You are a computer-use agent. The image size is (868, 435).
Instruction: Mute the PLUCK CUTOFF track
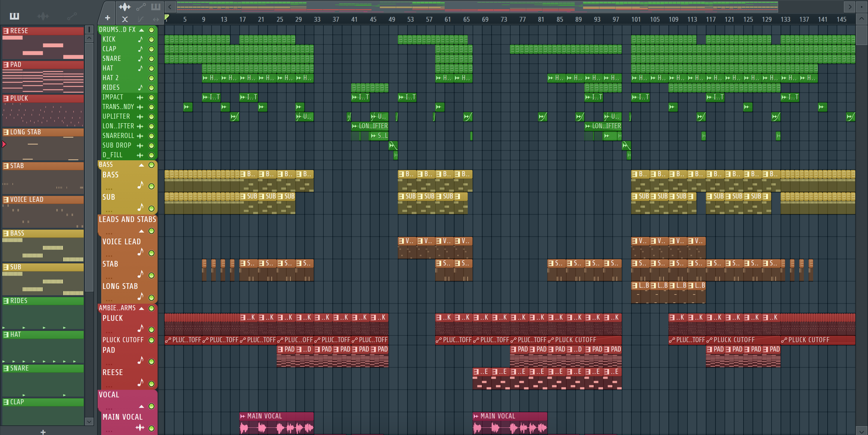(152, 340)
